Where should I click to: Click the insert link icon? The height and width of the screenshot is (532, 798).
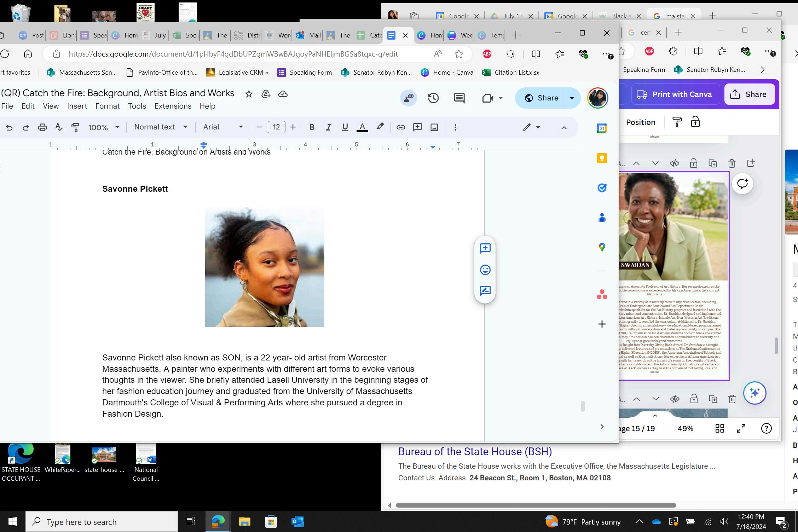click(400, 127)
